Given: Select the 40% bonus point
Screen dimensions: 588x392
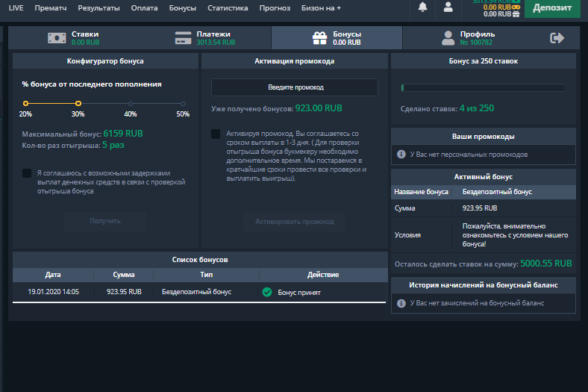Looking at the screenshot, I should [131, 104].
